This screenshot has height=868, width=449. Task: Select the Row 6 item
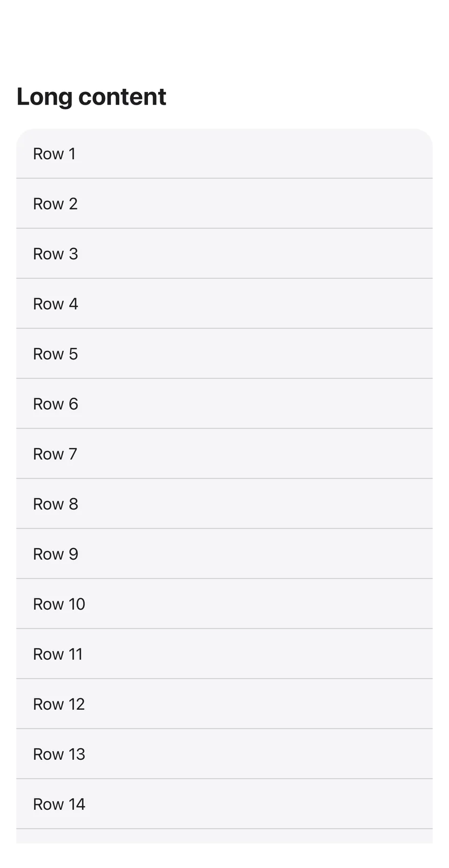(224, 404)
